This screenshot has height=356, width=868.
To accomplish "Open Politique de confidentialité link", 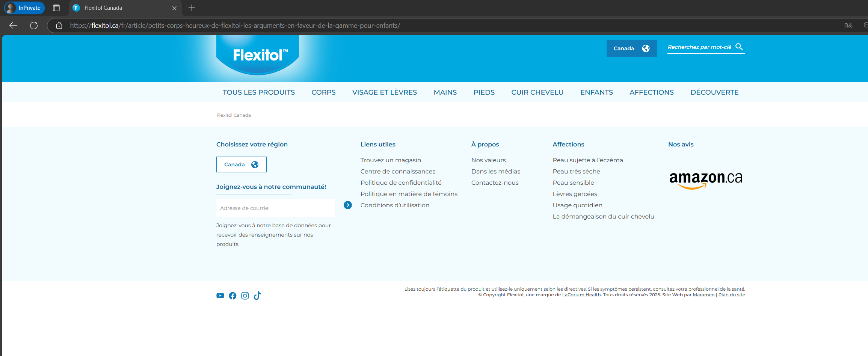I will (401, 183).
